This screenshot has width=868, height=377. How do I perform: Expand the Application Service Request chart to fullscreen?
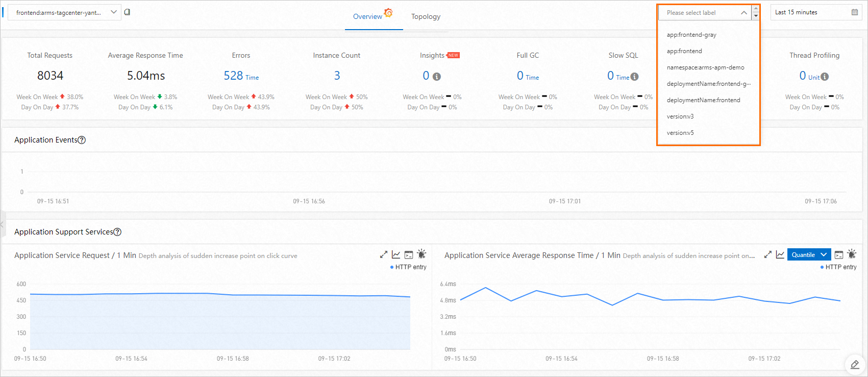pyautogui.click(x=383, y=254)
